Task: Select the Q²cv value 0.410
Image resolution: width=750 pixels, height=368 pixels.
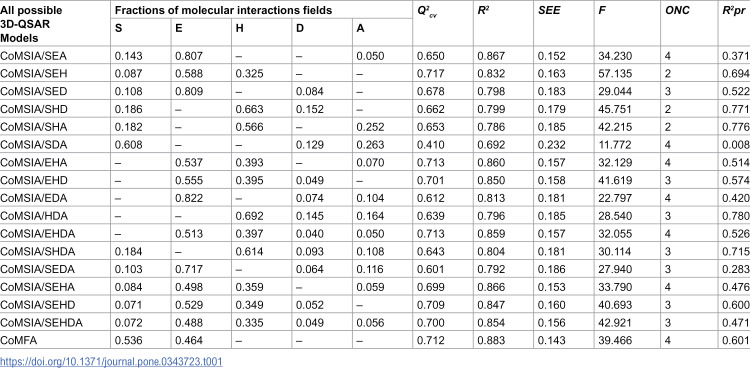Action: click(x=430, y=145)
